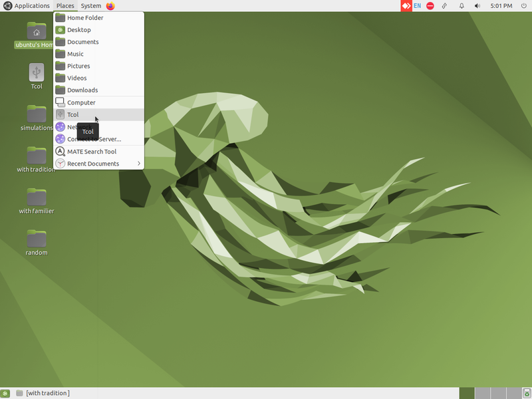
Task: Click the Network globe icon
Action: pyautogui.click(x=60, y=127)
